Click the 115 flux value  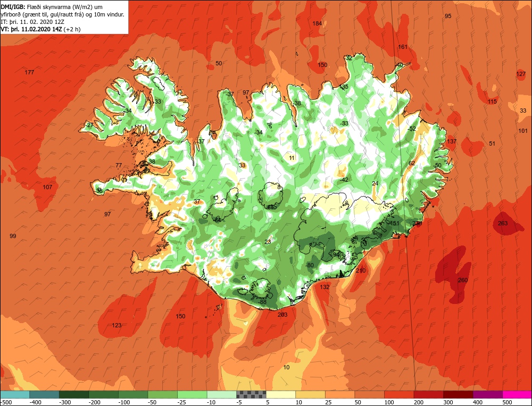[492, 101]
